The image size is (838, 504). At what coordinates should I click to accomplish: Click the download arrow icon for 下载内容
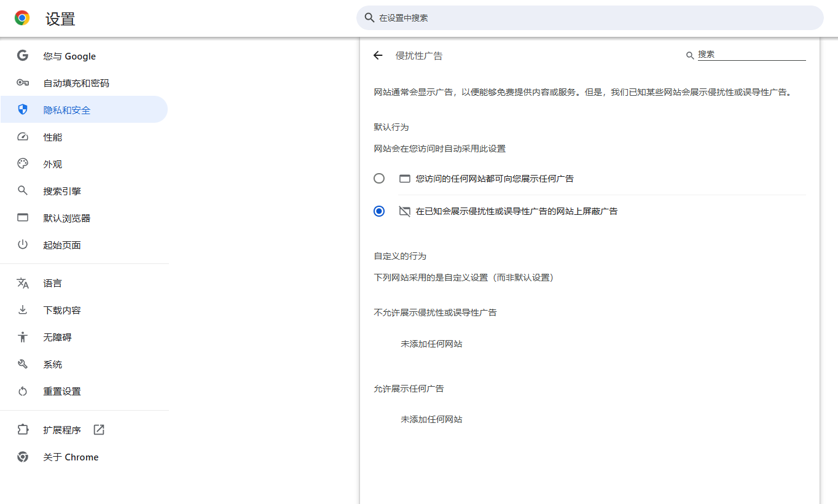(x=23, y=310)
